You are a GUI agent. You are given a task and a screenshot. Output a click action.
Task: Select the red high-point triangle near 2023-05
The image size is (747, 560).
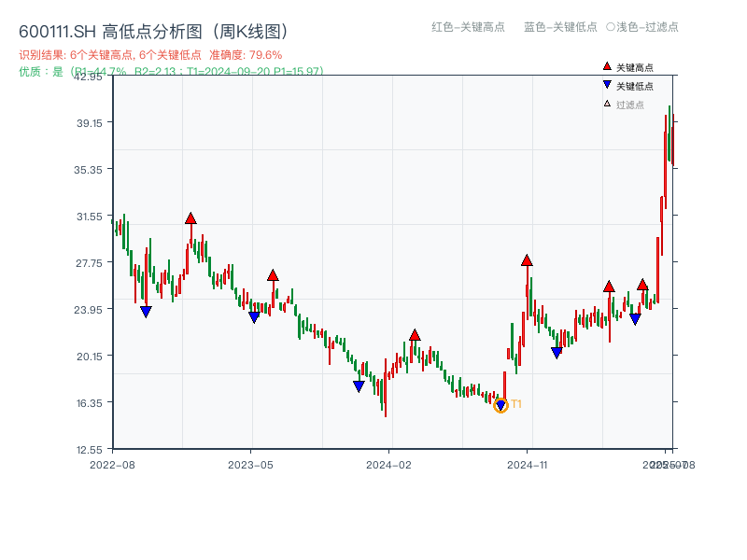point(273,274)
